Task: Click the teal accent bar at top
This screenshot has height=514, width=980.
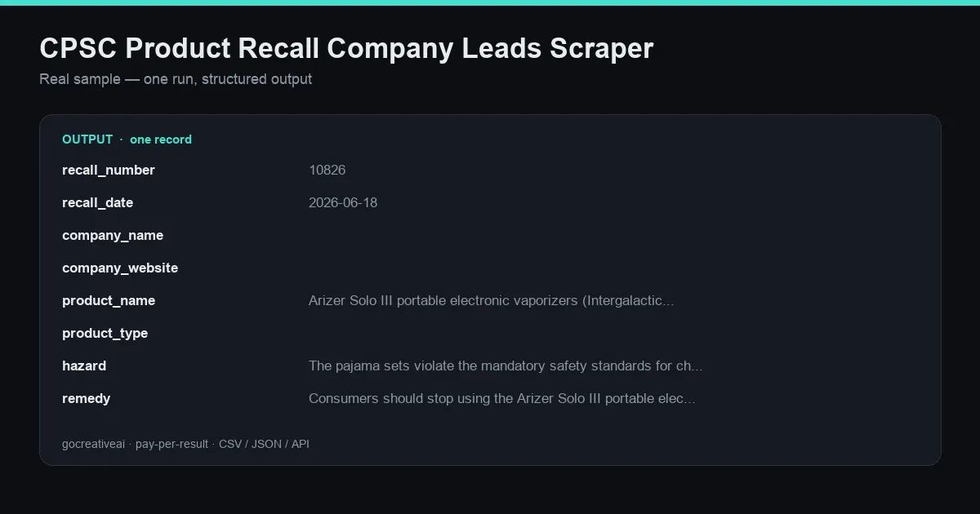Action: point(490,2)
